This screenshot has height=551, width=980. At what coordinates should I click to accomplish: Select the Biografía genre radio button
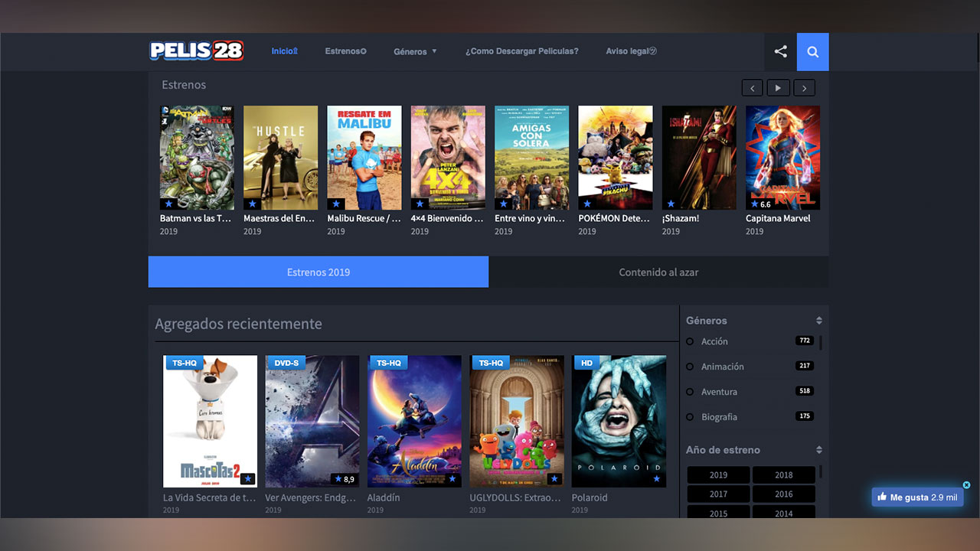[690, 417]
